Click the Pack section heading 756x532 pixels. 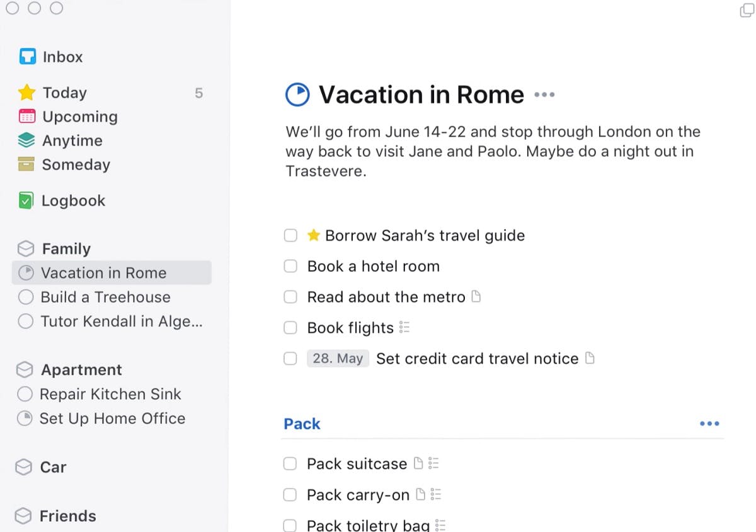(302, 424)
